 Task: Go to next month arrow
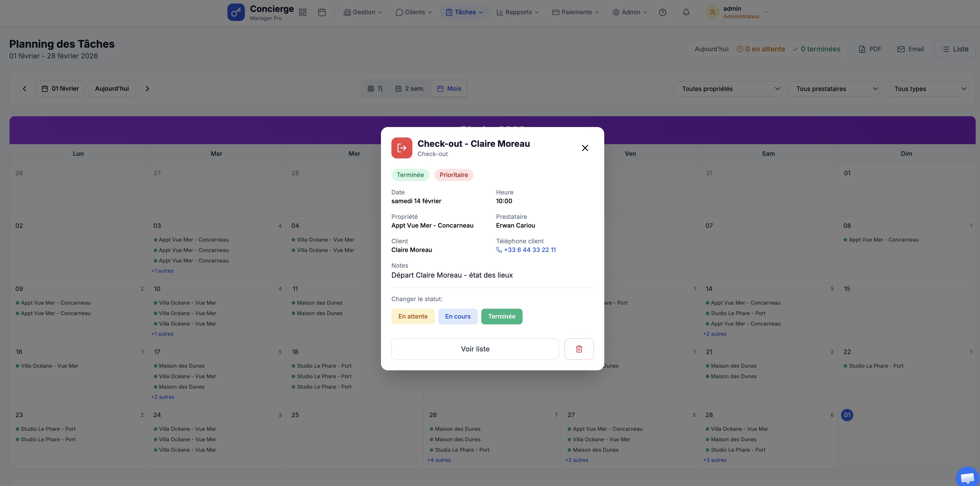147,89
